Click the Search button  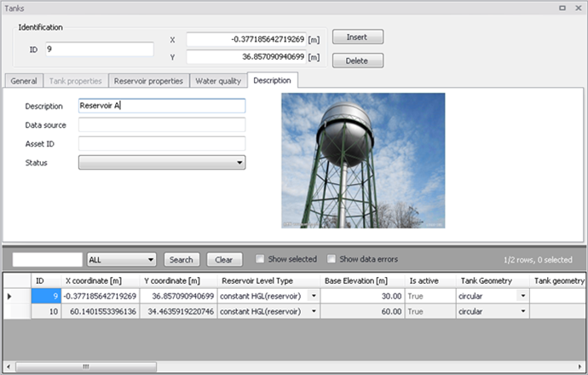pyautogui.click(x=182, y=259)
